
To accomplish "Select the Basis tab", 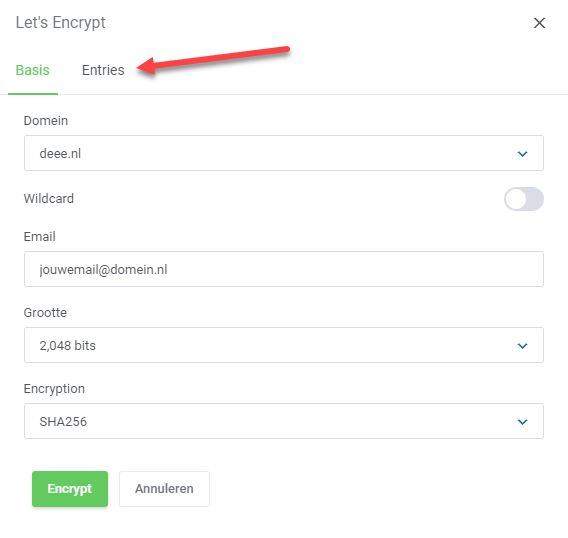I will click(x=33, y=70).
